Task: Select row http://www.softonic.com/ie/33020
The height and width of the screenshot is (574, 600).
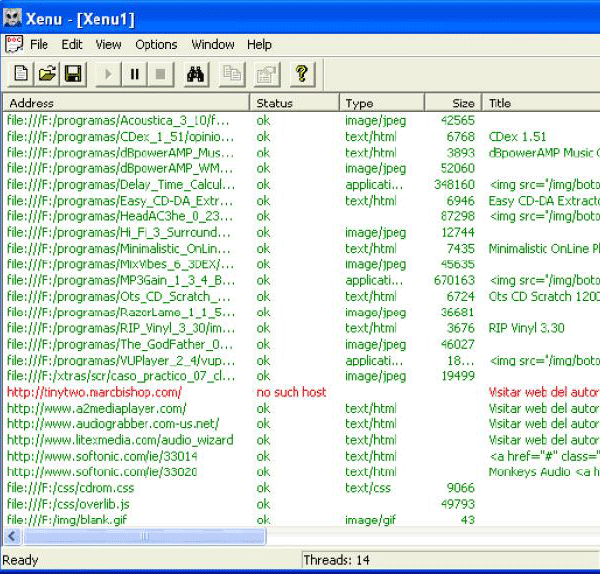Action: 102,472
